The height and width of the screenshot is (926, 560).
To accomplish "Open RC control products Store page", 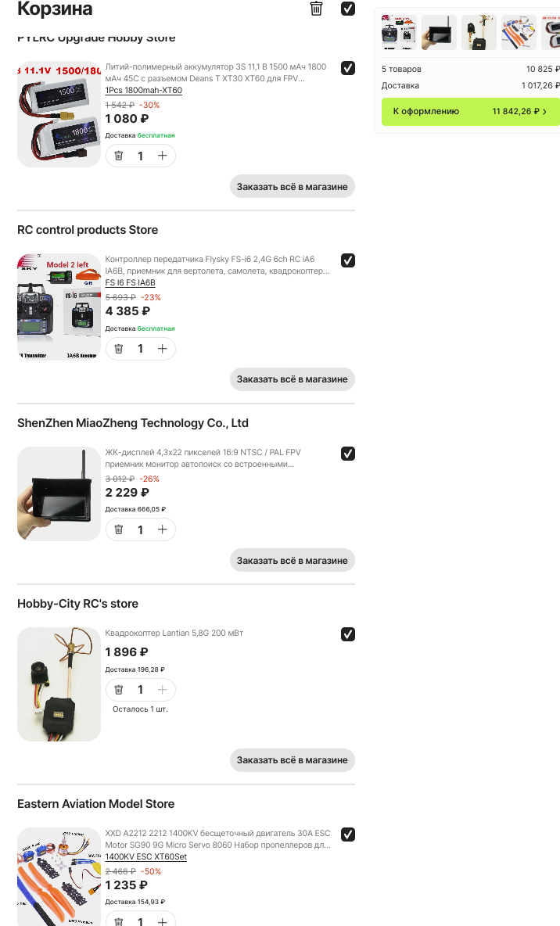I will click(88, 230).
